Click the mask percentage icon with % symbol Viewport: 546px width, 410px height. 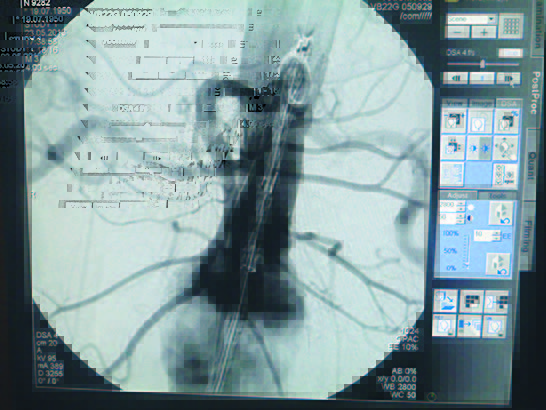[x=507, y=121]
